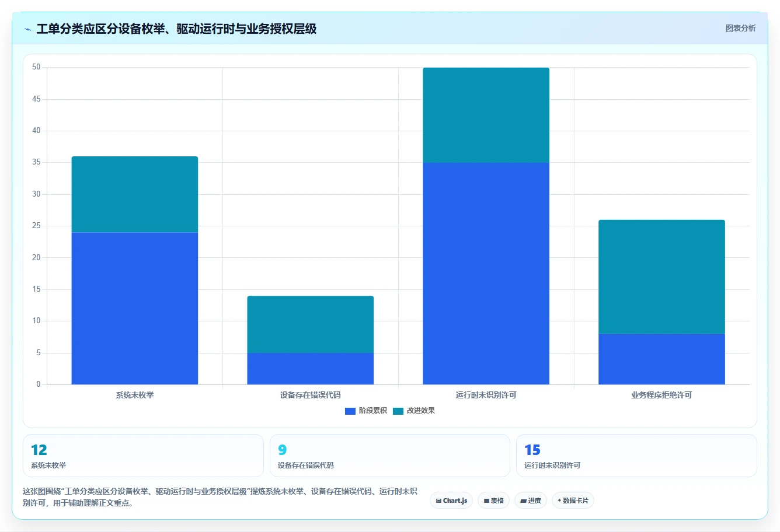Open the stat card showing 12 系统未枚举
Screen dimensions: 780x532
pos(143,456)
